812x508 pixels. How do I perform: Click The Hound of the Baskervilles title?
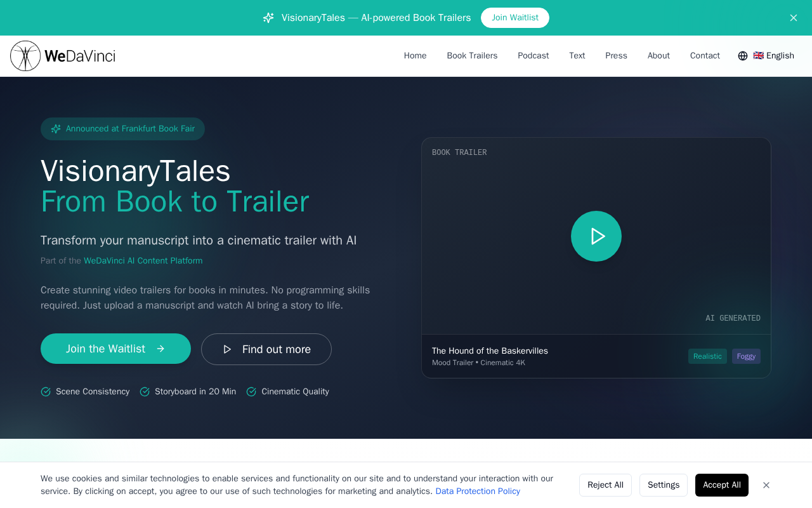tap(490, 351)
